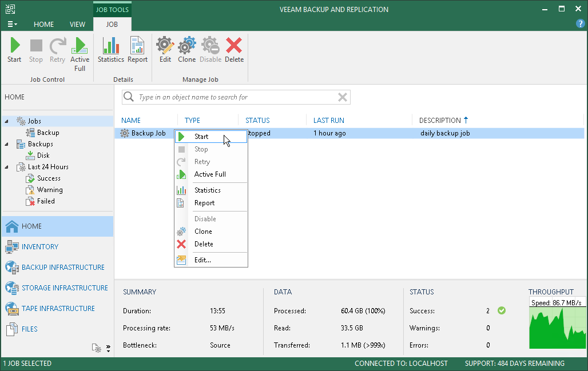Collapse the Jobs tree node
Viewport: 588px width, 371px height.
[6, 121]
